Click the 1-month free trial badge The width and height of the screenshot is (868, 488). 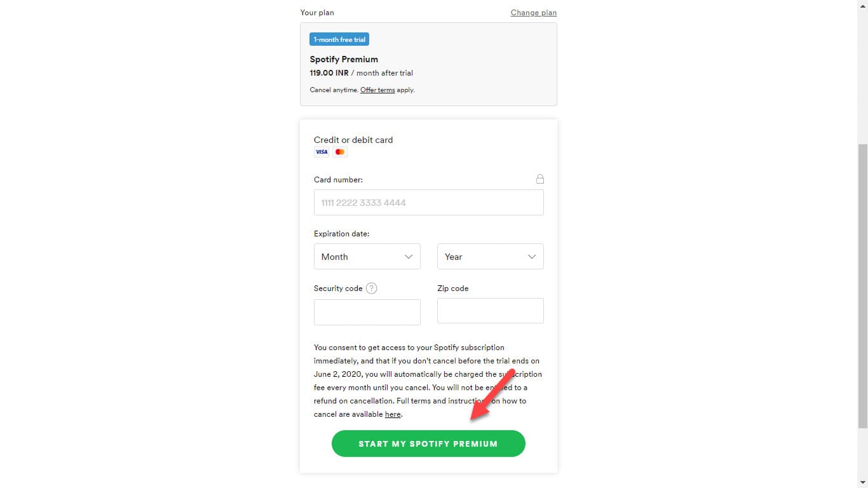339,39
